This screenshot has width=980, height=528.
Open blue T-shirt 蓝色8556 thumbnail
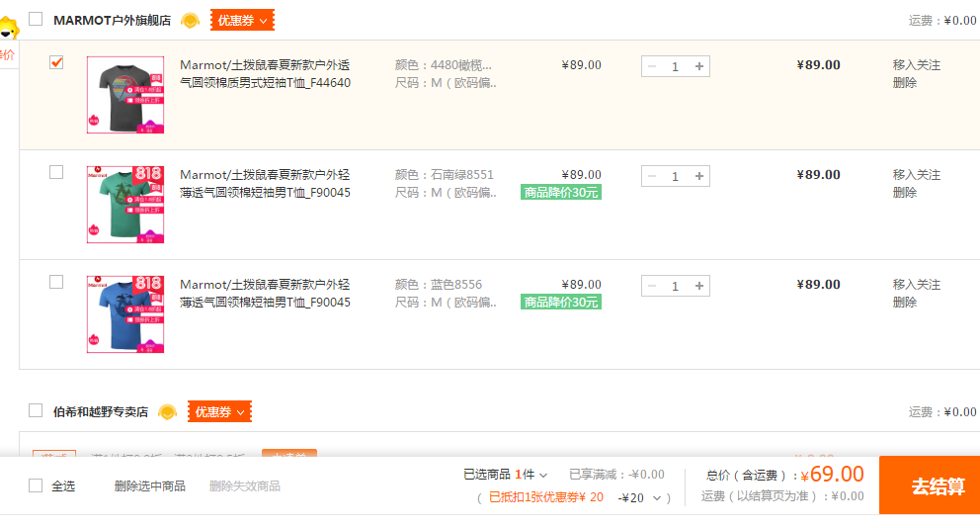click(125, 314)
